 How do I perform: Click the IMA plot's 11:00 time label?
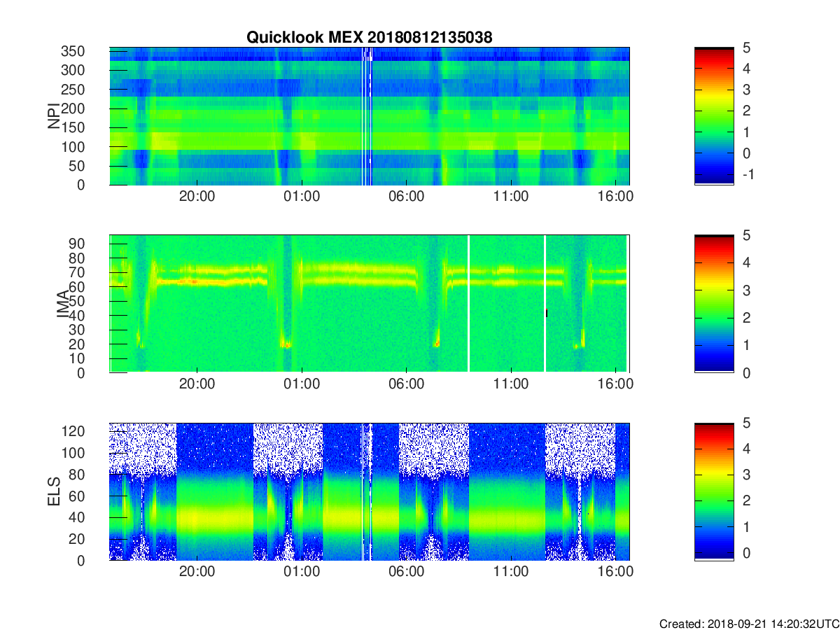[x=511, y=384]
